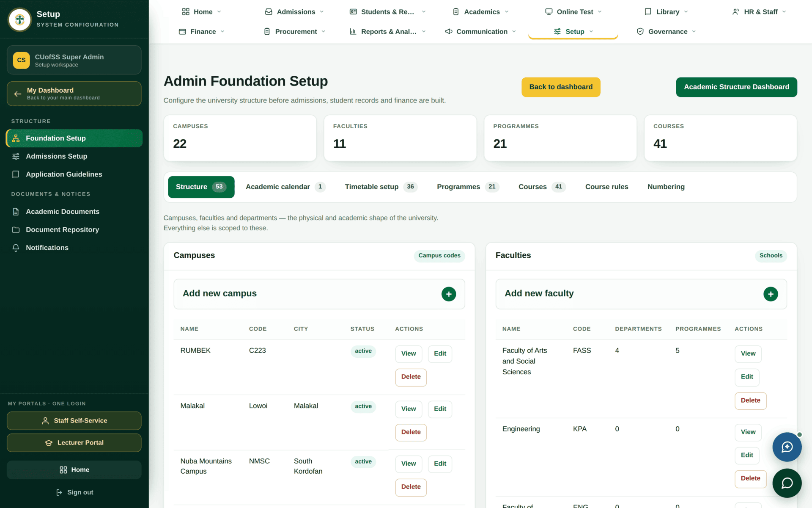Viewport: 812px width, 508px height.
Task: Click the Academics clipboard icon
Action: tap(456, 12)
